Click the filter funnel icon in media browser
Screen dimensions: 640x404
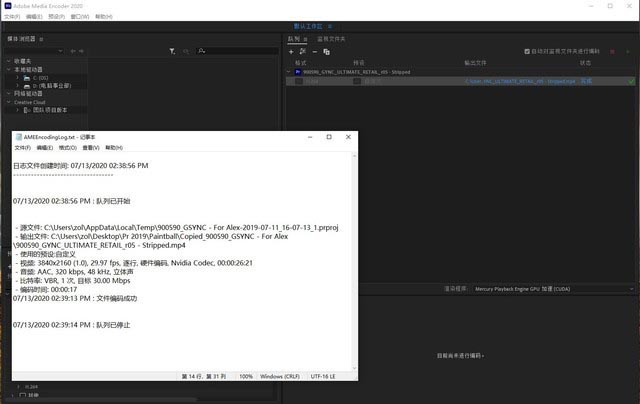pyautogui.click(x=172, y=51)
